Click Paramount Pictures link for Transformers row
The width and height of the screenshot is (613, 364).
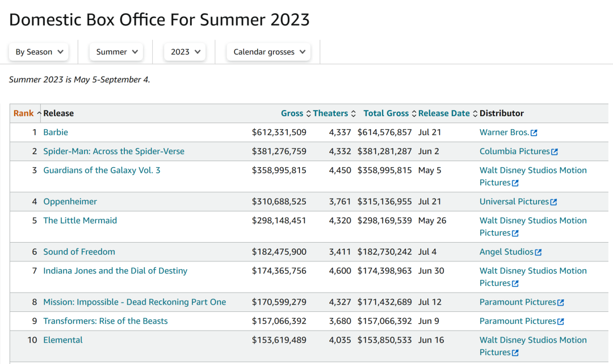(x=518, y=321)
